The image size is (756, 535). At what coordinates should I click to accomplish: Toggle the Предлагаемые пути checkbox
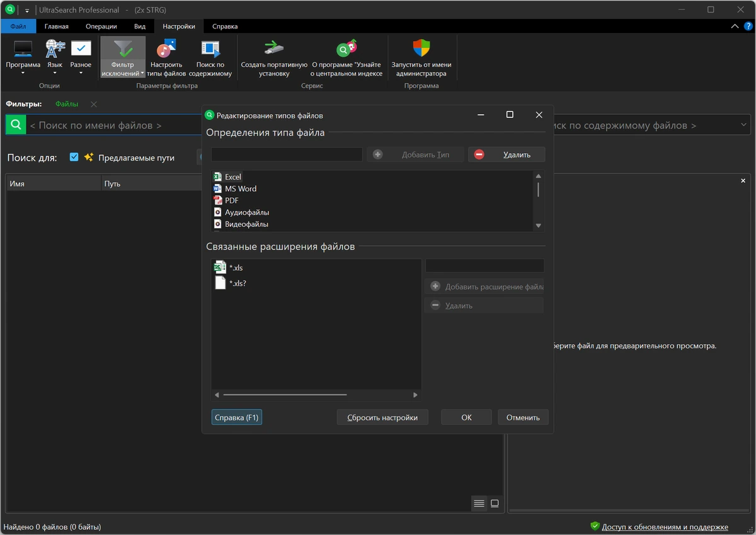pos(74,157)
